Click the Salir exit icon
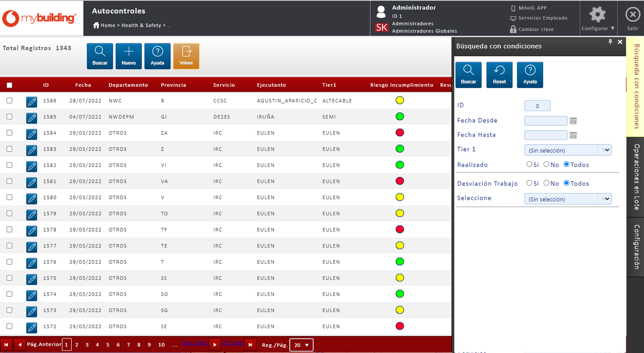The image size is (644, 353). [x=632, y=15]
